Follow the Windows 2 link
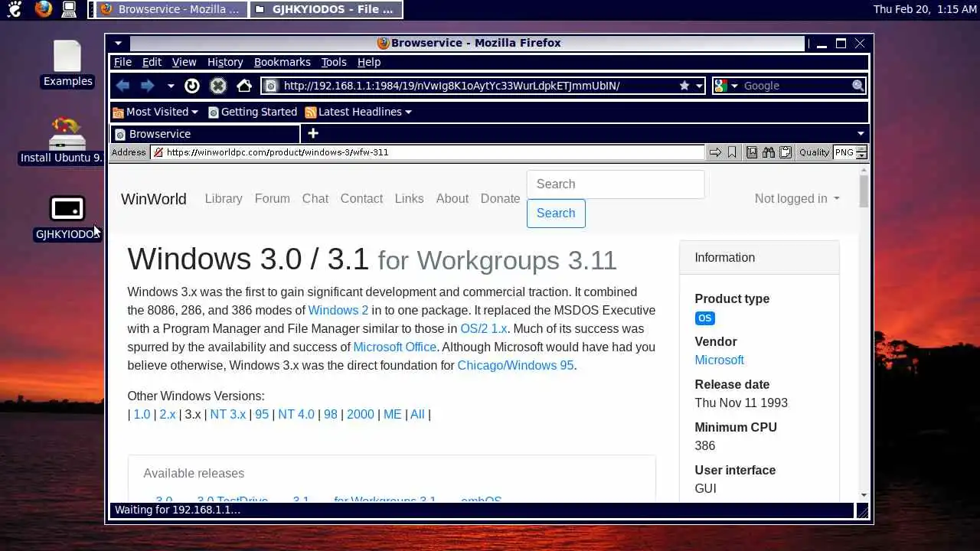980x551 pixels. (x=338, y=310)
